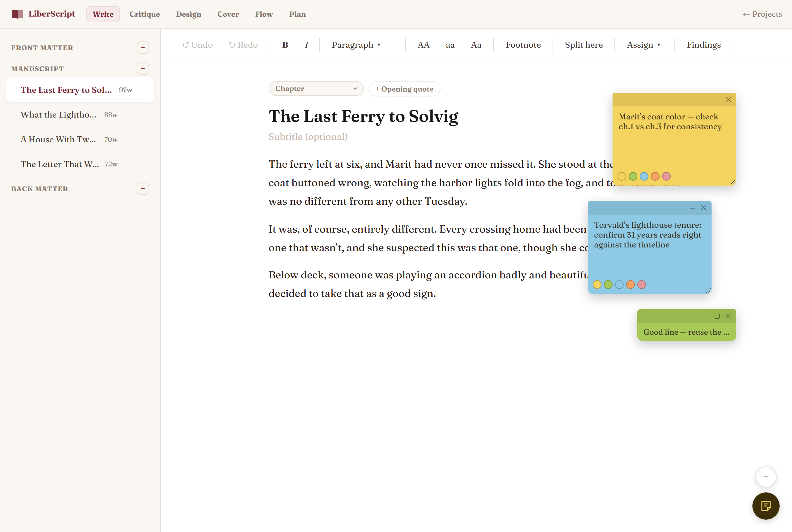
Task: Go to the Plan tab
Action: pyautogui.click(x=298, y=14)
